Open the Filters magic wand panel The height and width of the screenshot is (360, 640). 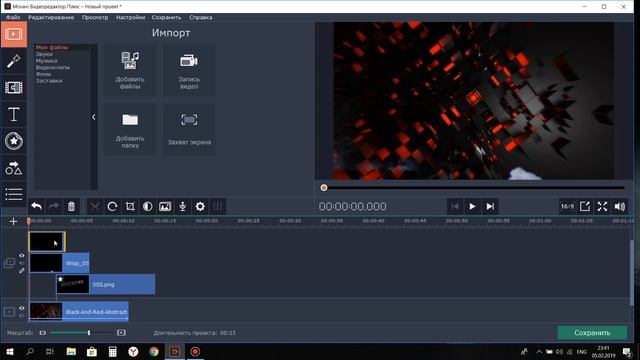point(14,61)
